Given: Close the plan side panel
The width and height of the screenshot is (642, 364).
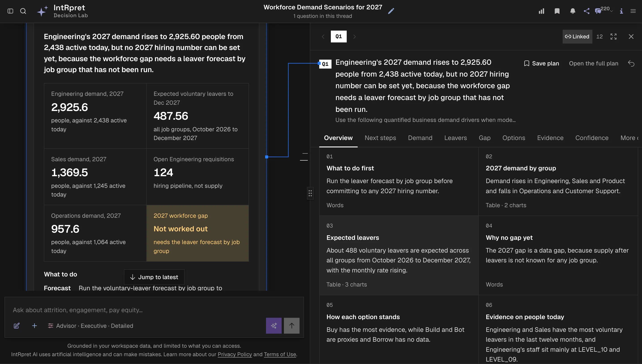Looking at the screenshot, I should [631, 36].
